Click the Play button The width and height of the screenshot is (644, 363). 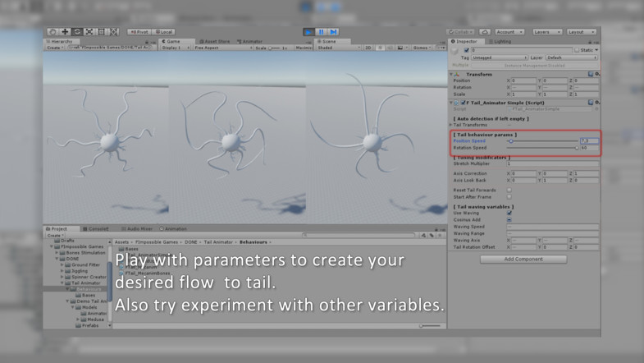tap(308, 32)
